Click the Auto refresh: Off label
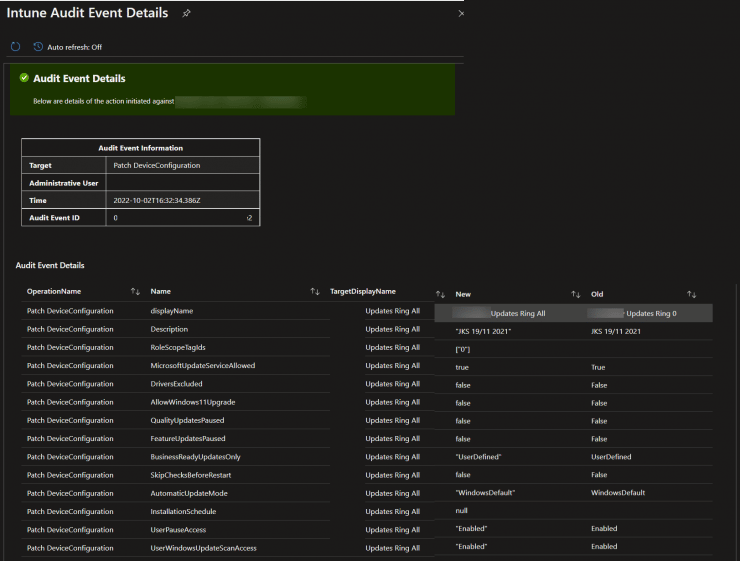The image size is (740, 561). click(75, 47)
